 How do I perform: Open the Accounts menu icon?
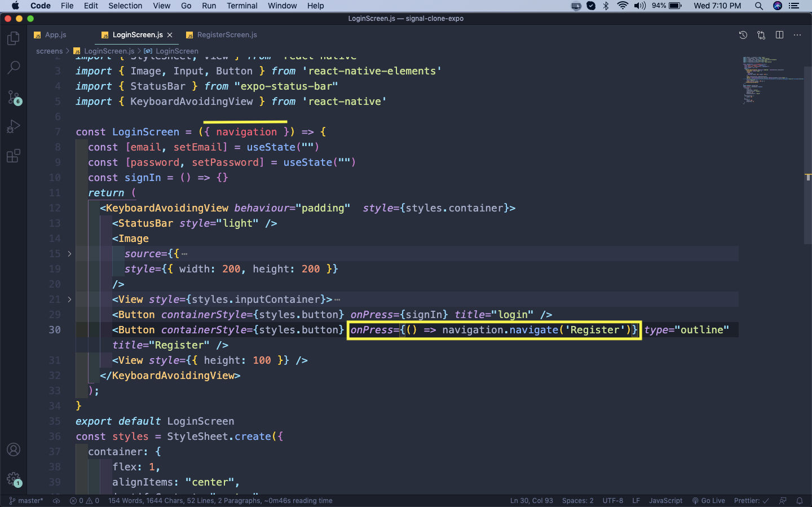tap(14, 449)
